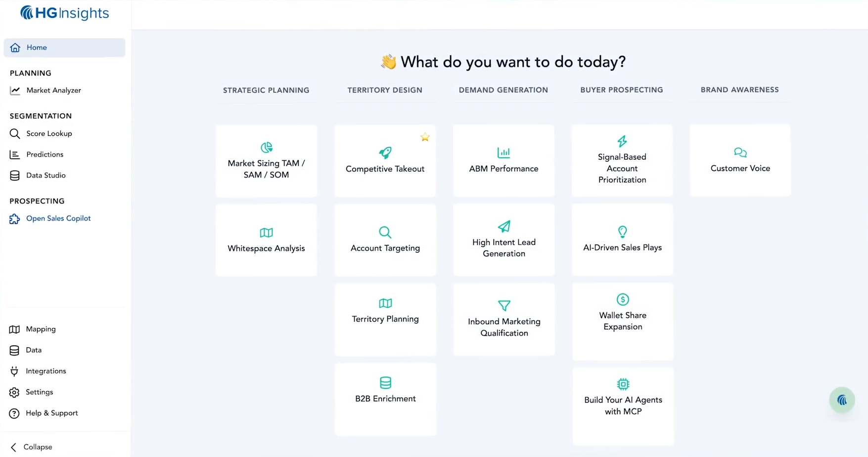Open Build Your AI Agents with MCP
This screenshot has height=457, width=868.
[x=623, y=406]
